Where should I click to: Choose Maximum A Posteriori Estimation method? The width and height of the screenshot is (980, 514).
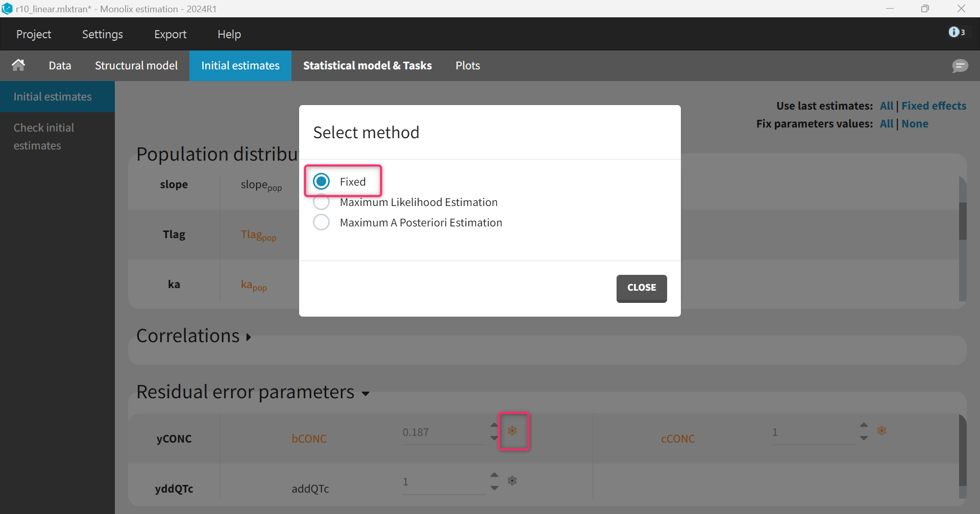click(x=322, y=223)
